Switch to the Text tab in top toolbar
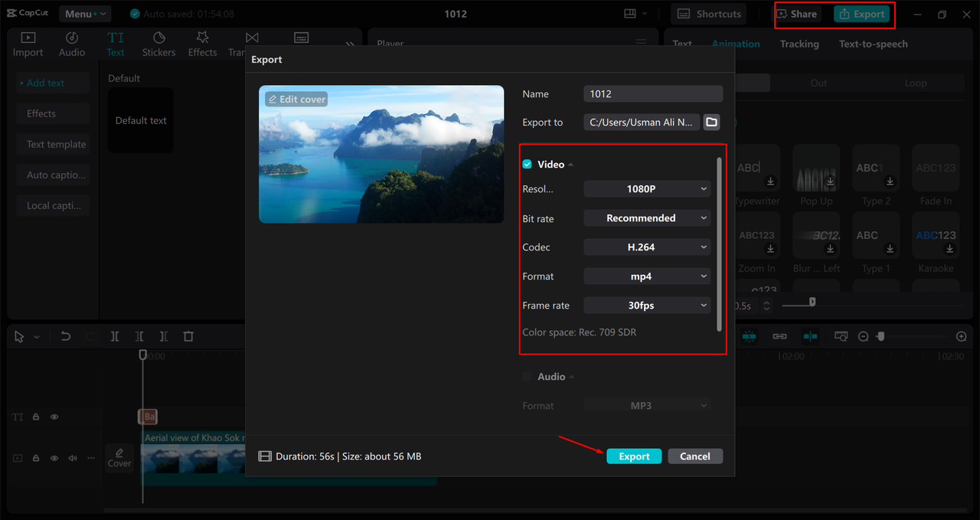 click(116, 44)
